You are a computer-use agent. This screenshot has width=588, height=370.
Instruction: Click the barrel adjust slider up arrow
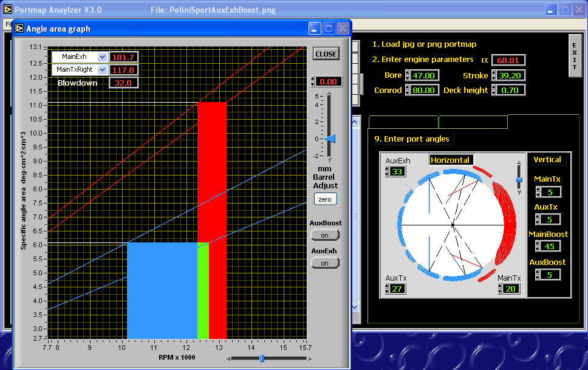pos(329,93)
